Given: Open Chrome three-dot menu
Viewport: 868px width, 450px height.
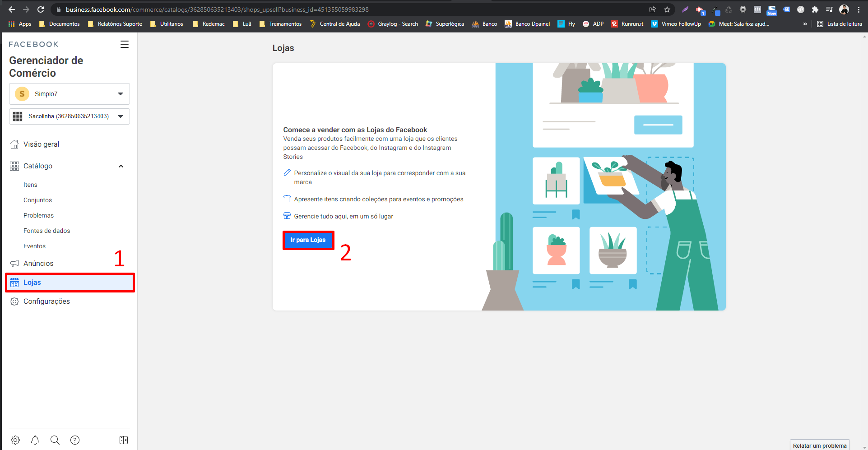Looking at the screenshot, I should [859, 9].
